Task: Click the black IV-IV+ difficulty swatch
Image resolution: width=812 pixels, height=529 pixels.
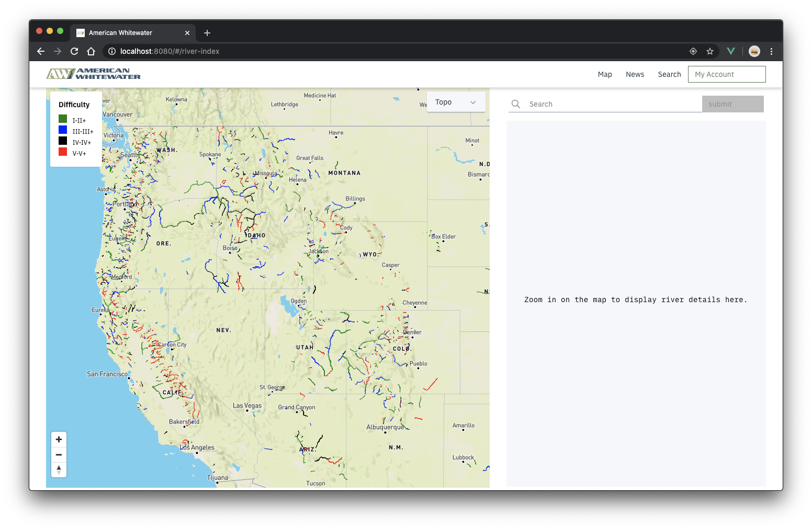Action: 63,141
